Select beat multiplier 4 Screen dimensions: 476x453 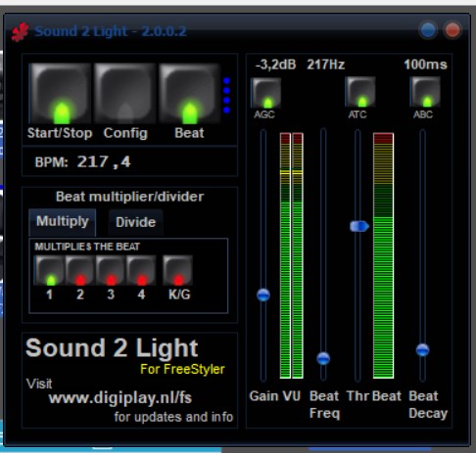[141, 270]
